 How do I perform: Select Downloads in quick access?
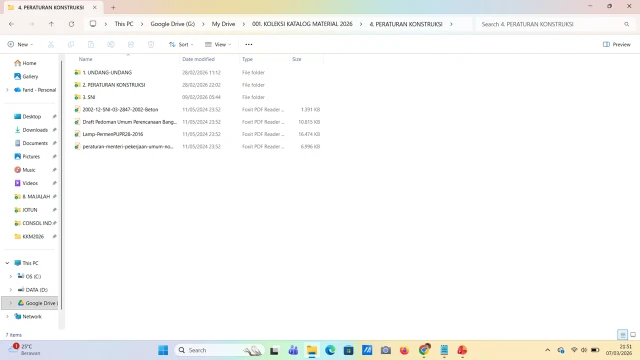tap(35, 130)
